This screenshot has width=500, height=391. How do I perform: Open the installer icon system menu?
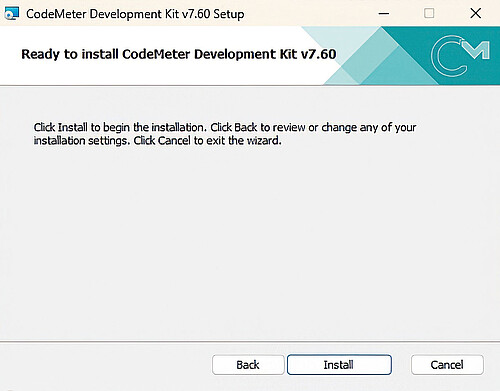point(12,14)
